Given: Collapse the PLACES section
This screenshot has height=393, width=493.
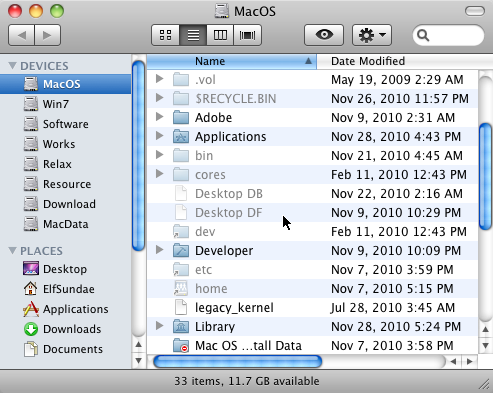Looking at the screenshot, I should (12, 250).
